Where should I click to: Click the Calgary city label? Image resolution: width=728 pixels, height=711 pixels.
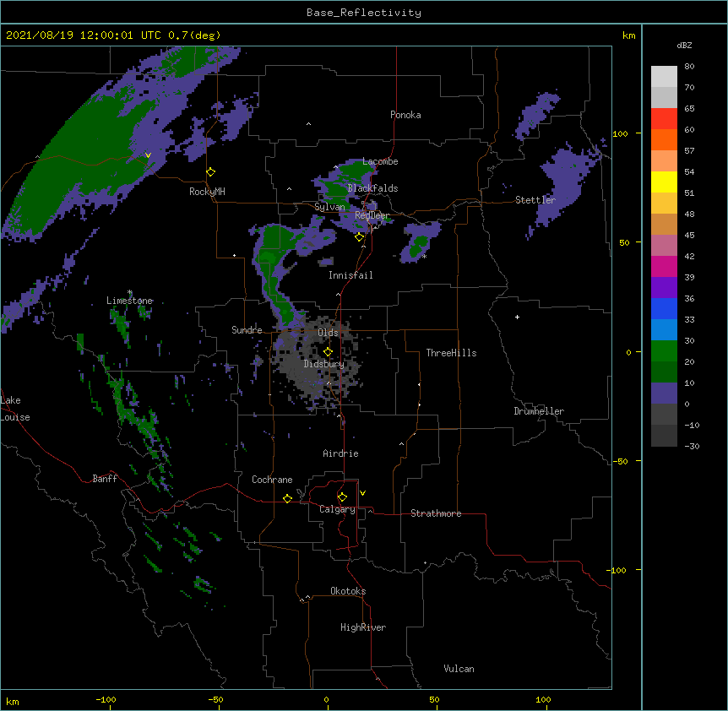337,509
